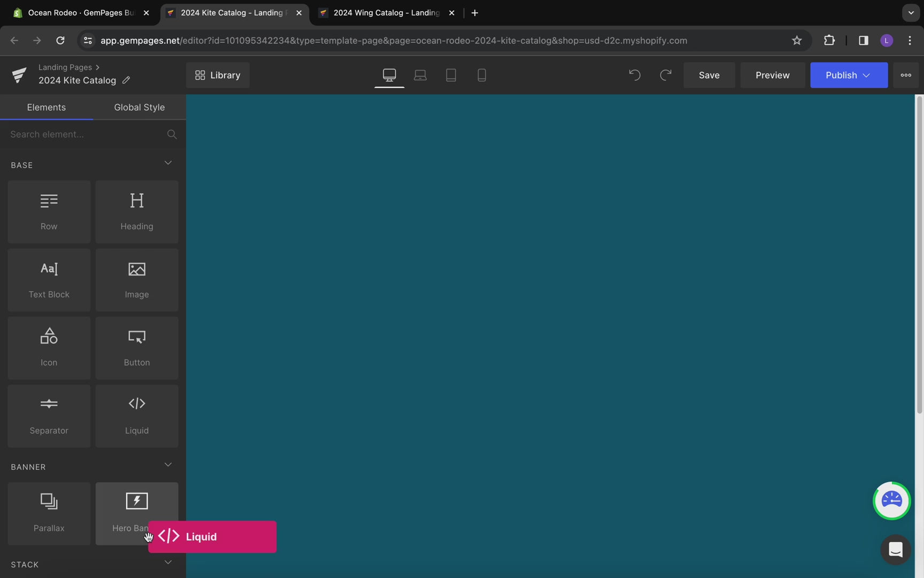Open the Publish dropdown arrow
This screenshot has height=578, width=924.
tap(866, 75)
